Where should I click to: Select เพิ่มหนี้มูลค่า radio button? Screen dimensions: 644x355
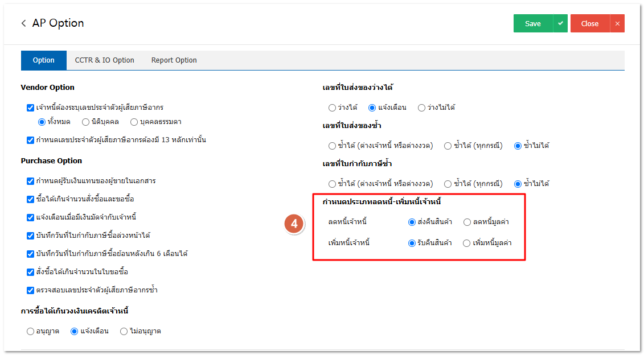[x=466, y=243]
